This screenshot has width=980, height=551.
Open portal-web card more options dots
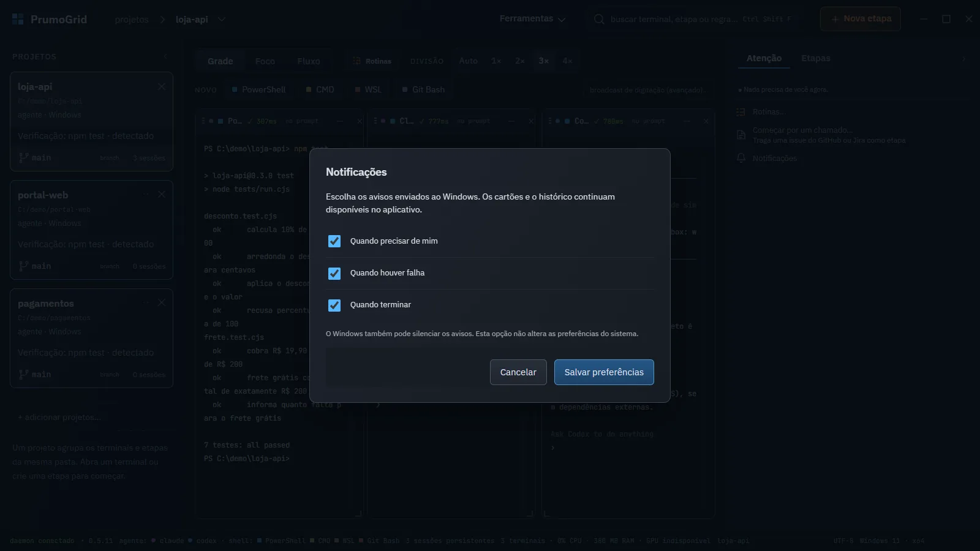(x=146, y=194)
